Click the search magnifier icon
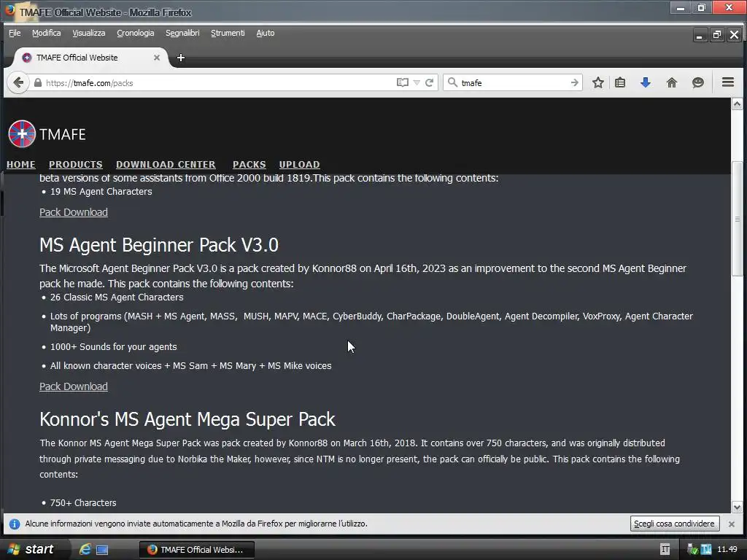Viewport: 747px width, 560px height. point(452,83)
